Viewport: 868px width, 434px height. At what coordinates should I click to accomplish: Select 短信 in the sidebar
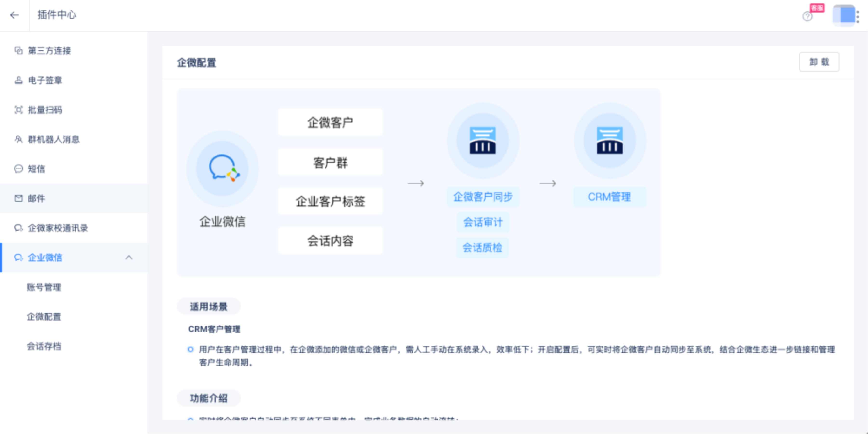click(36, 169)
